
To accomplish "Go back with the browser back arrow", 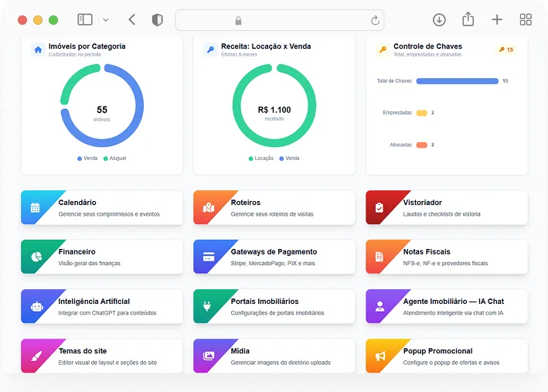I will tap(131, 19).
